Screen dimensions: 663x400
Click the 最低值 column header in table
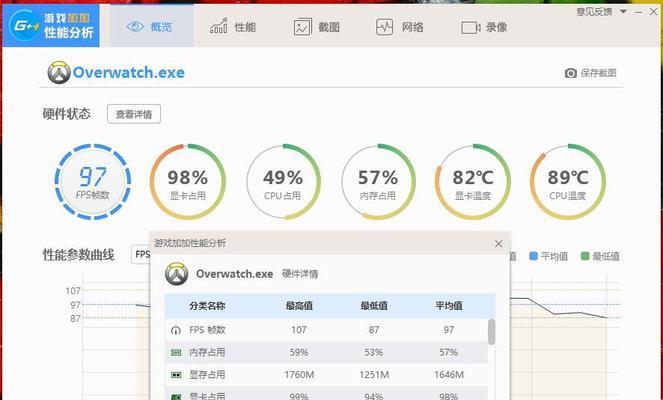[x=374, y=306]
